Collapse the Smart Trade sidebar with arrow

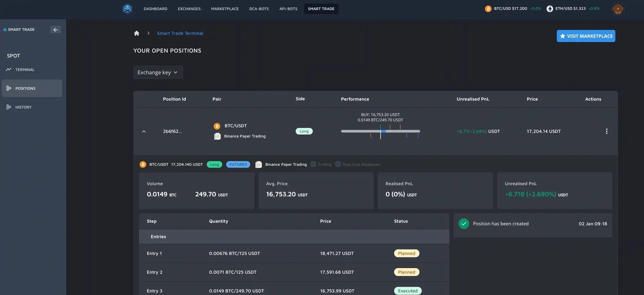click(55, 29)
